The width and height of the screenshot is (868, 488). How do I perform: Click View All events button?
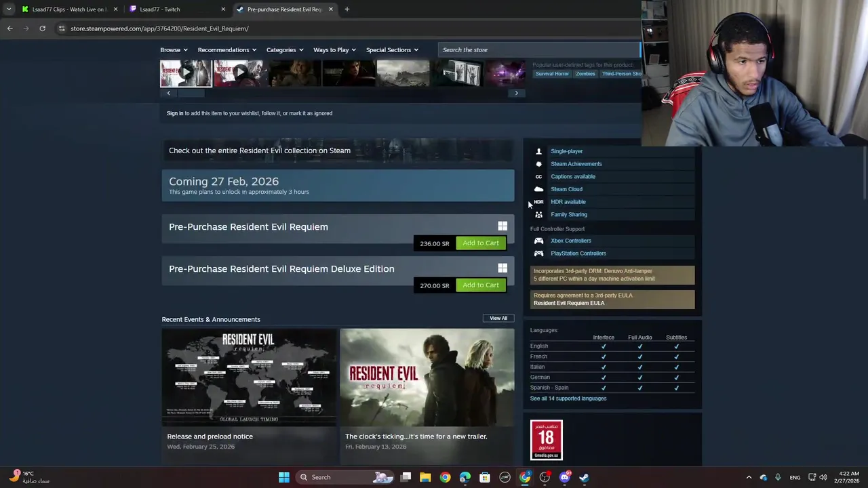coord(498,318)
